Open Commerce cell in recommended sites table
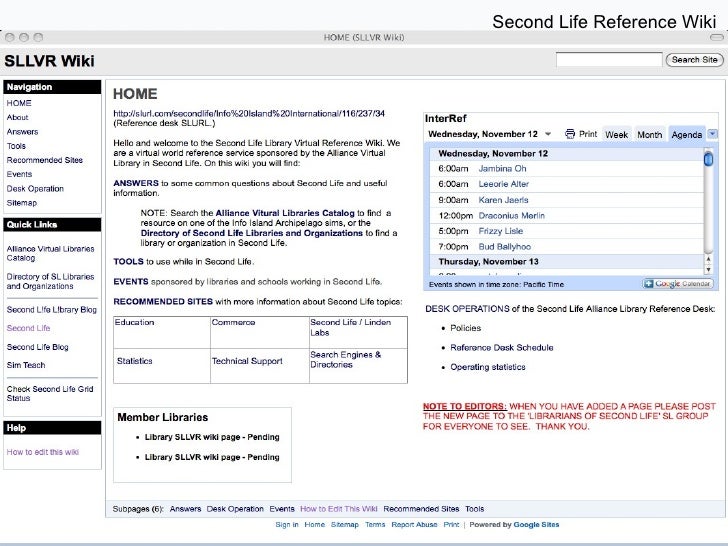 pyautogui.click(x=233, y=322)
